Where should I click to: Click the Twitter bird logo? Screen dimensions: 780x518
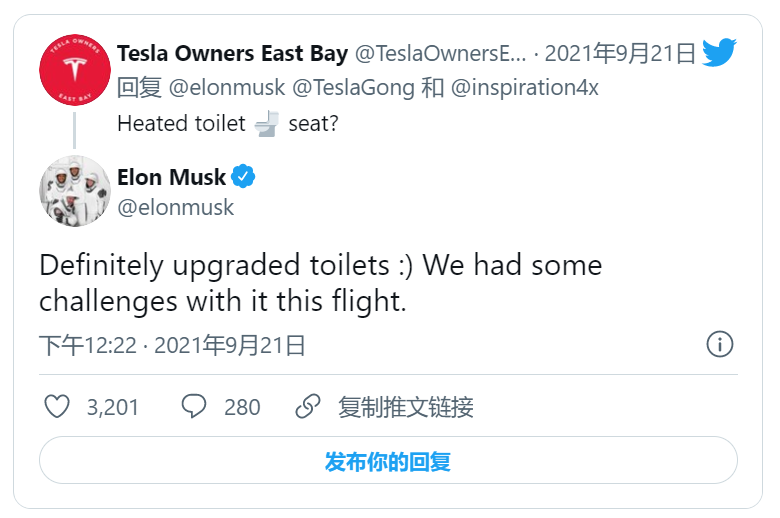pos(719,52)
